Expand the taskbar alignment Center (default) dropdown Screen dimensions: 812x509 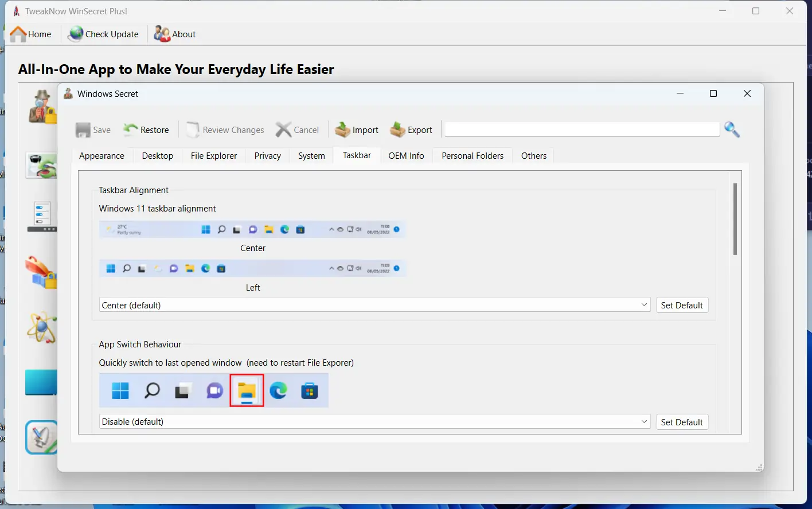375,305
